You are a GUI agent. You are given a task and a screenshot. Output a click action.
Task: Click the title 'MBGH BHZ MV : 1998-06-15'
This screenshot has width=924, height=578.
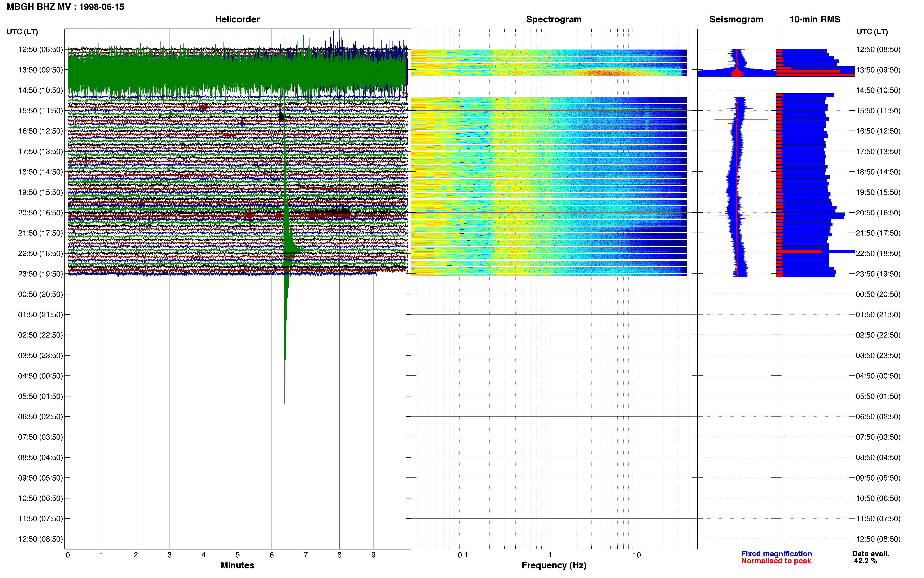(65, 7)
